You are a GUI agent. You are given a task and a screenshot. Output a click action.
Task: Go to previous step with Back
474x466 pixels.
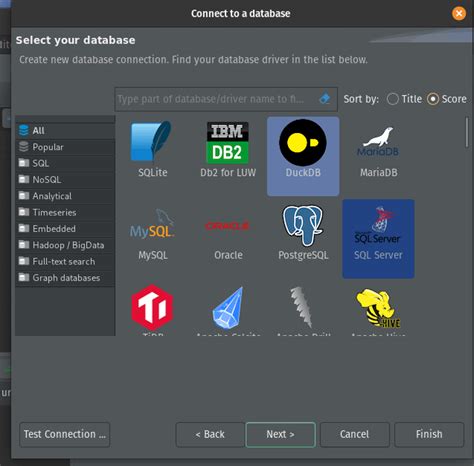(x=210, y=434)
